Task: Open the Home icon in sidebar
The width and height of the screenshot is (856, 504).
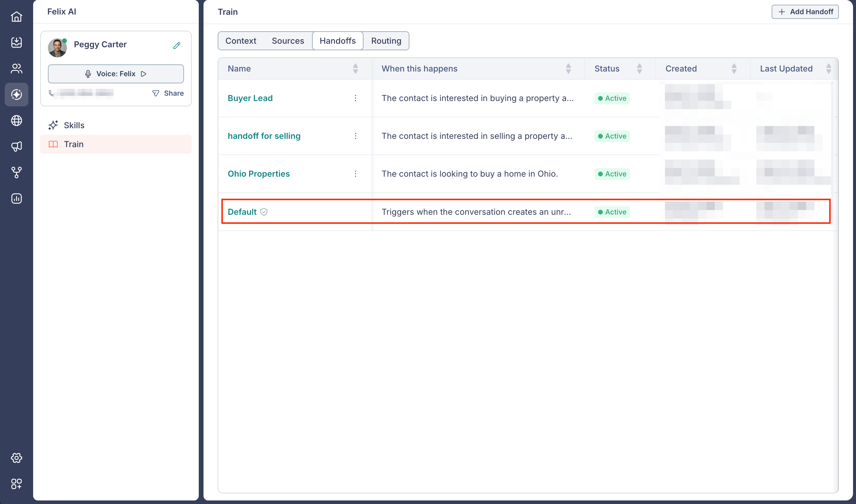Action: pyautogui.click(x=16, y=16)
